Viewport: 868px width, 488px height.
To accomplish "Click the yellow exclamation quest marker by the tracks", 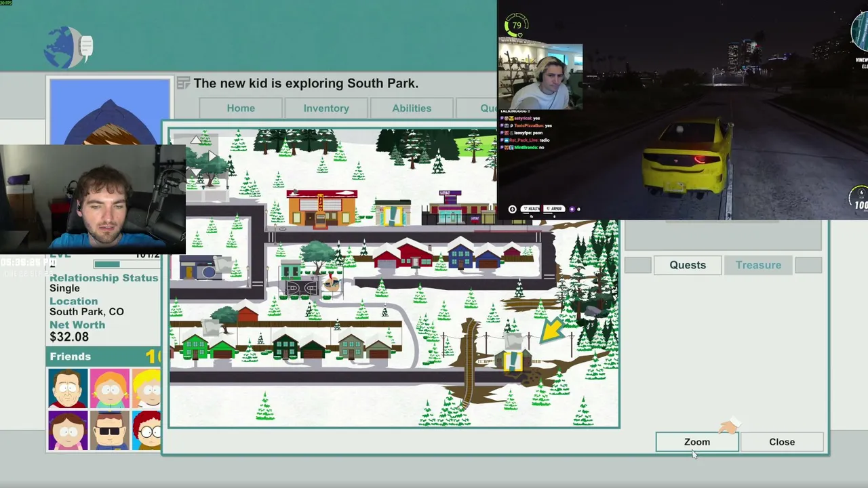I will [513, 361].
